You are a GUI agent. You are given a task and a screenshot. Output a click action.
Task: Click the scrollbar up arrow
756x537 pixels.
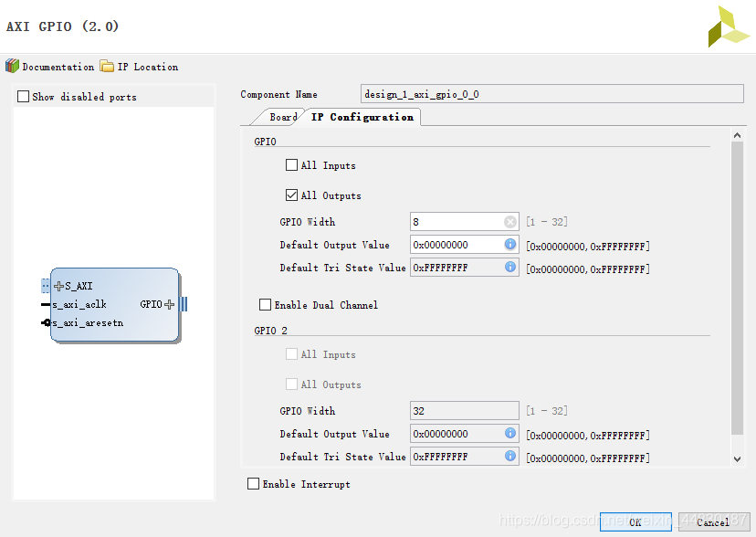pos(737,135)
